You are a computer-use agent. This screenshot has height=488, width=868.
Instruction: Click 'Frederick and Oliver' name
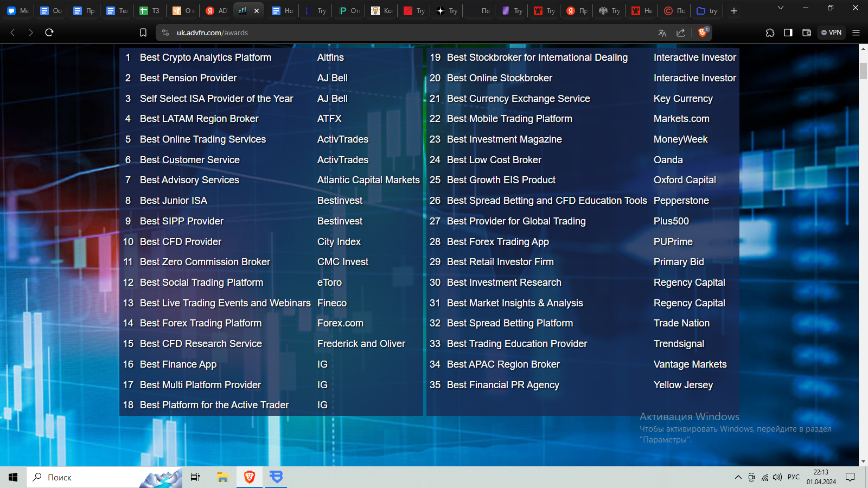click(x=361, y=344)
